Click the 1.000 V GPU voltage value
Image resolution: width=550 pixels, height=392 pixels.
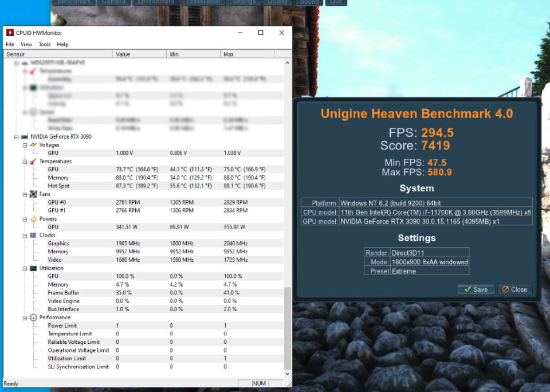tap(124, 153)
